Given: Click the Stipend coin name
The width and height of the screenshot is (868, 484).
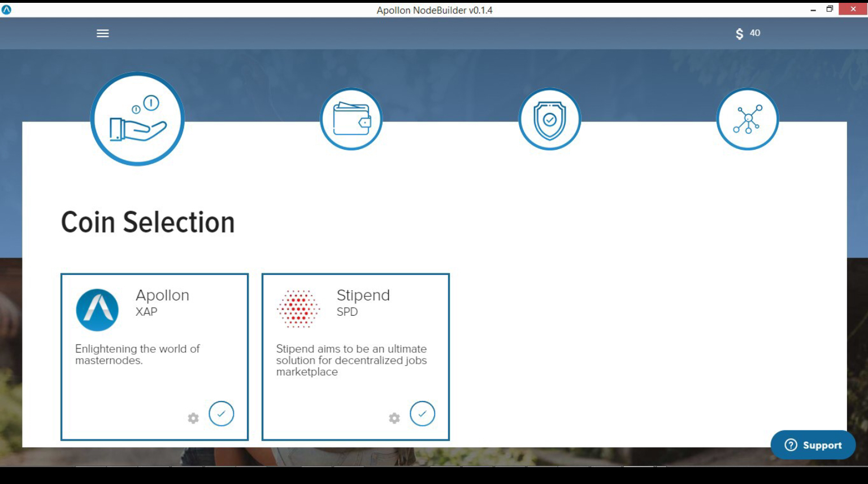Looking at the screenshot, I should (363, 295).
